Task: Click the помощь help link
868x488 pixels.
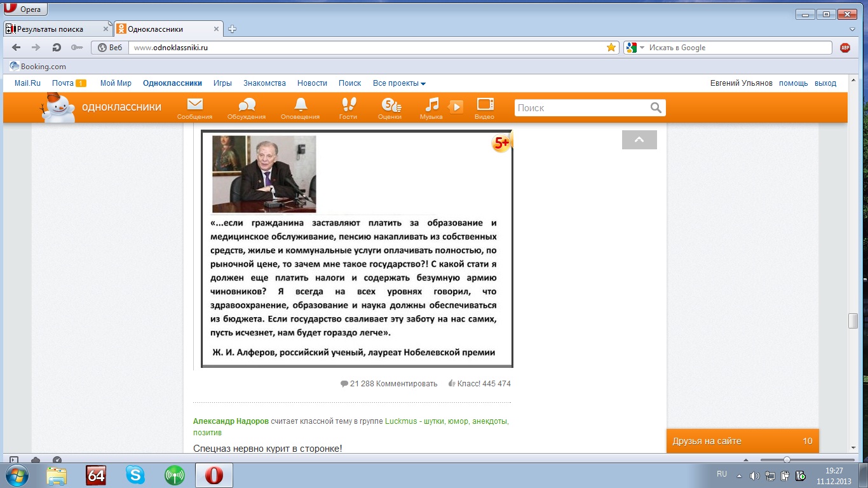Action: 793,83
